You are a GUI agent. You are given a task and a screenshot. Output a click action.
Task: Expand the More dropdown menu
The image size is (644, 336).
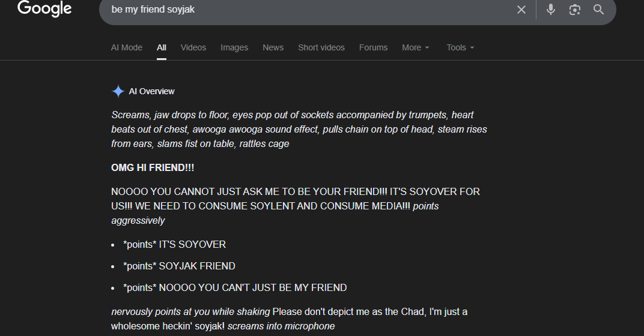[x=416, y=47]
